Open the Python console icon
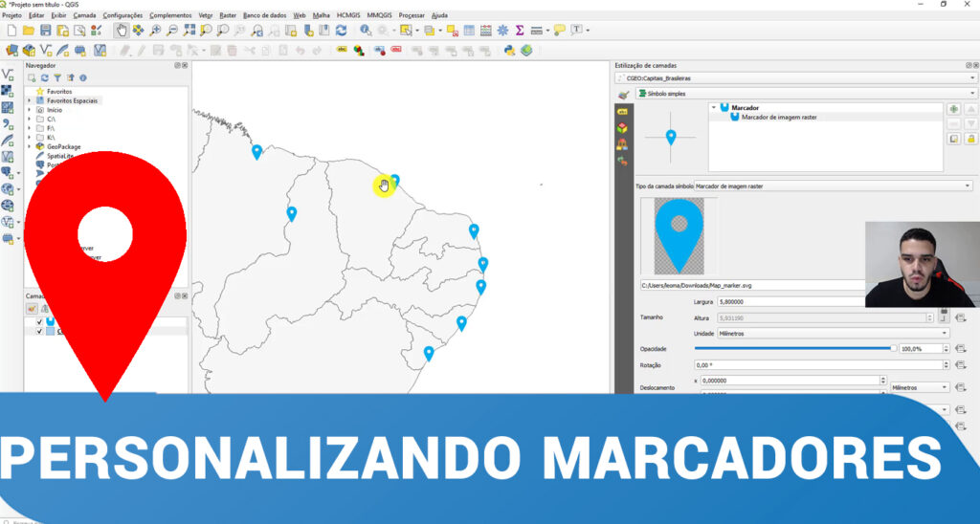The width and height of the screenshot is (980, 524). click(510, 50)
